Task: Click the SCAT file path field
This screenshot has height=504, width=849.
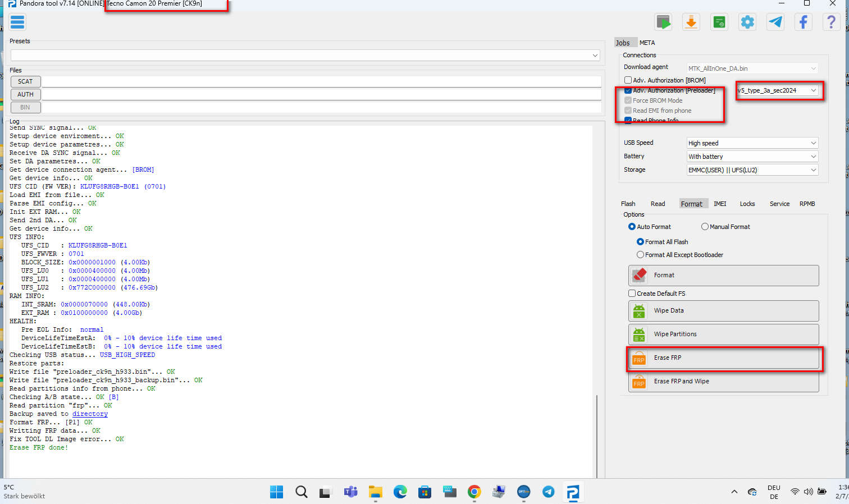Action: point(322,81)
